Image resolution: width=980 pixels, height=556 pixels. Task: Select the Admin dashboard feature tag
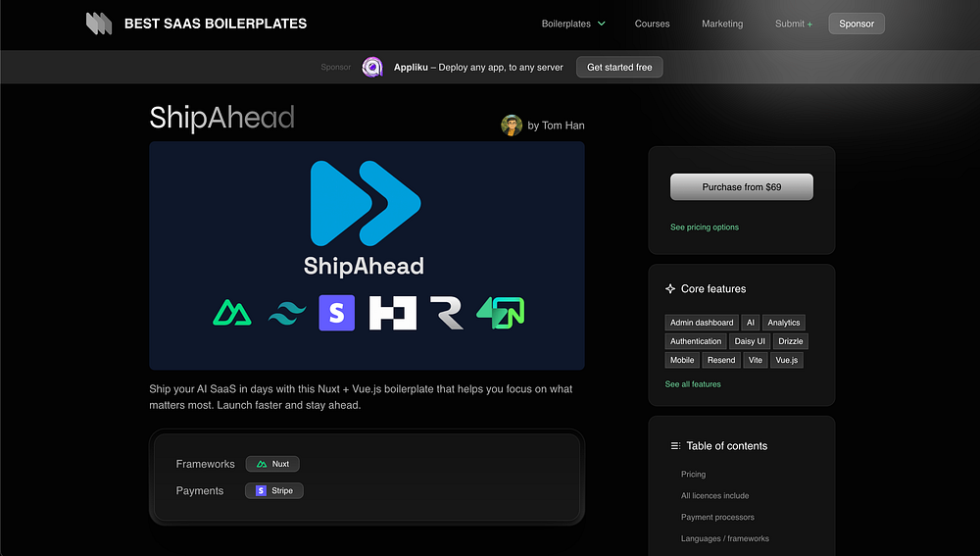point(702,323)
